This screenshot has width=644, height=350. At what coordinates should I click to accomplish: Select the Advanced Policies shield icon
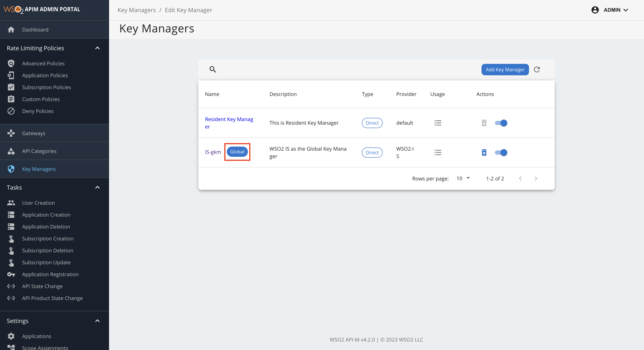coord(11,63)
